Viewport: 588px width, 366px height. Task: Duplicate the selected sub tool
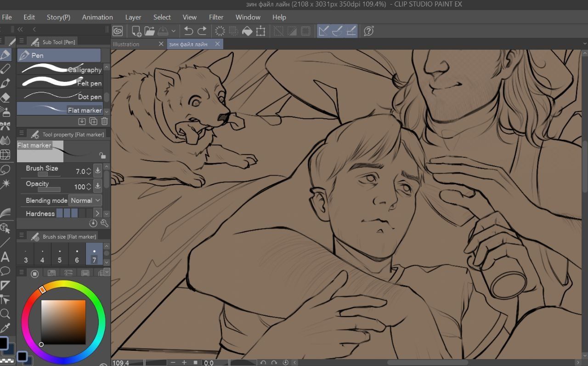93,121
